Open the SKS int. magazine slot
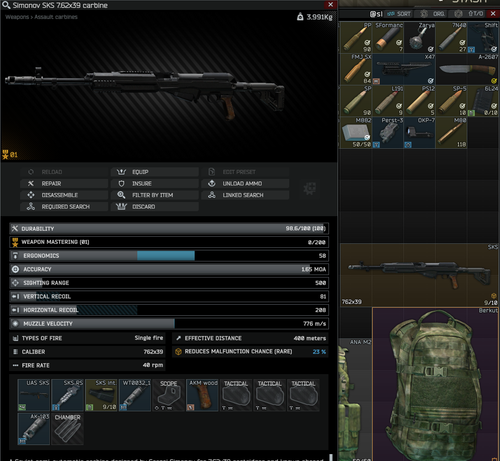 [x=101, y=395]
